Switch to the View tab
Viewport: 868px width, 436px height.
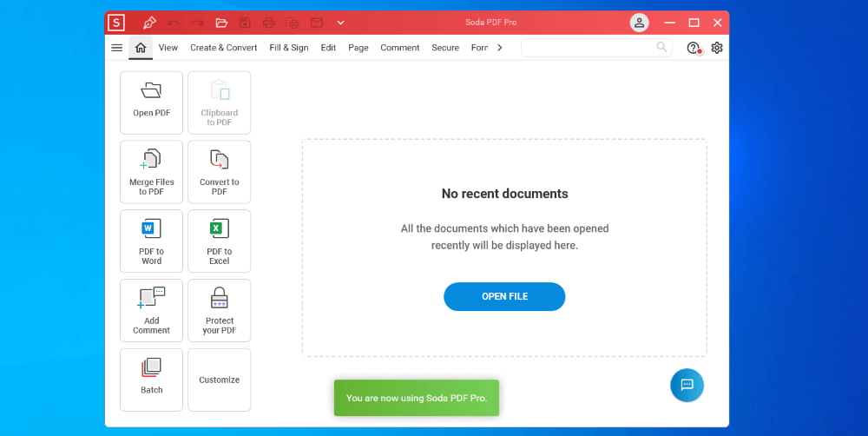pos(168,48)
